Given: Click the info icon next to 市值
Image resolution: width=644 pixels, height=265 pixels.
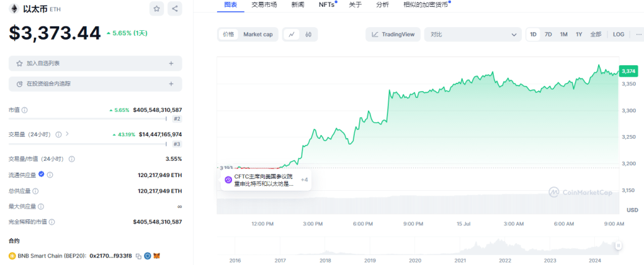Looking at the screenshot, I should coord(25,110).
